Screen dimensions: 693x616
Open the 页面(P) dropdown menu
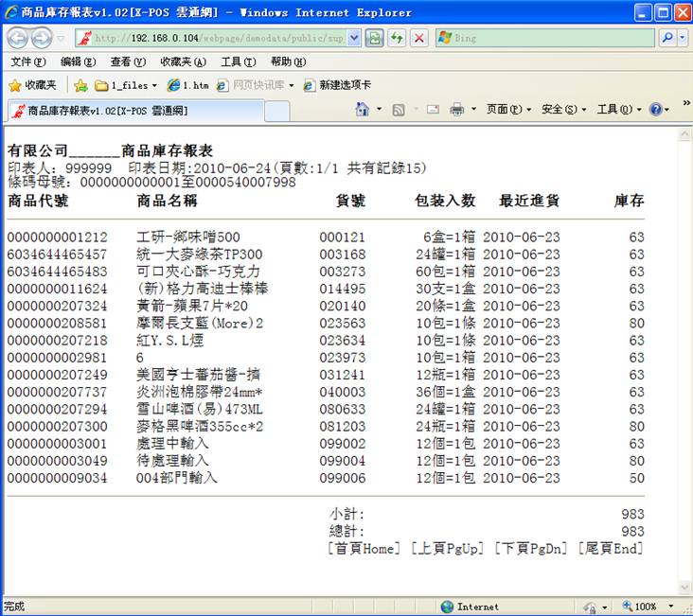coord(508,110)
